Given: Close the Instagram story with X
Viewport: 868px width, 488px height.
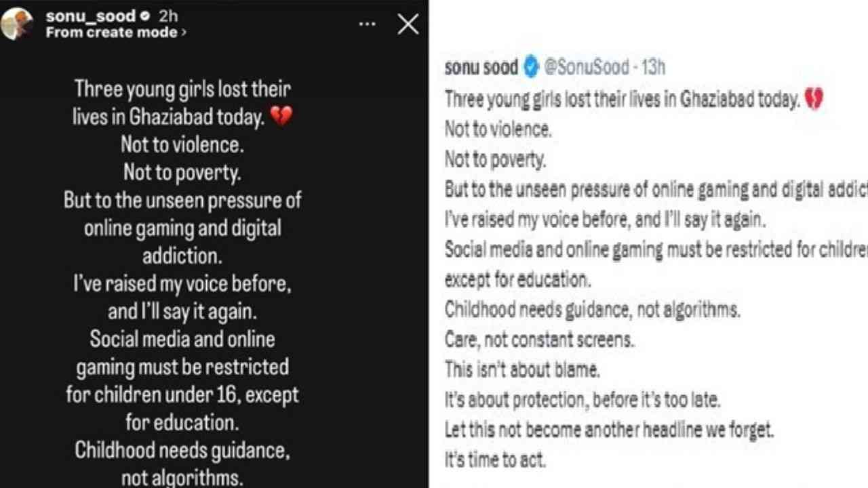Looking at the screenshot, I should (x=408, y=24).
